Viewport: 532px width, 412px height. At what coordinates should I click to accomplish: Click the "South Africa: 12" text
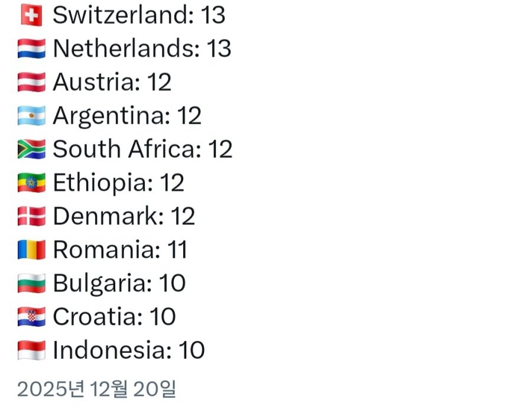(x=142, y=150)
